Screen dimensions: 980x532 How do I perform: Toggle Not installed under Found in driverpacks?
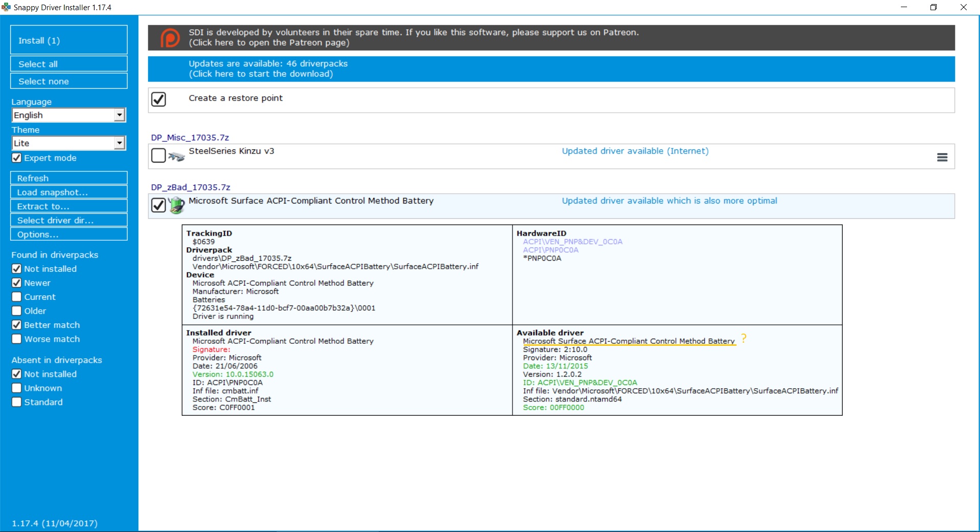17,269
